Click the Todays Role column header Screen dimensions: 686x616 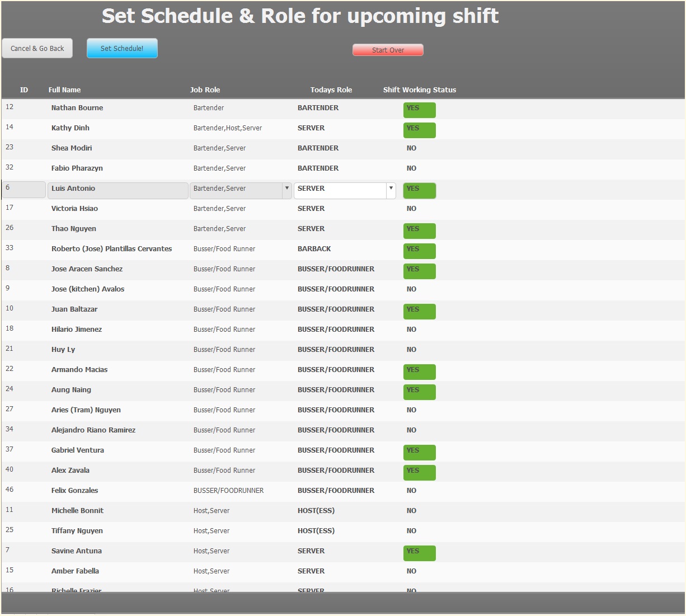click(x=331, y=90)
